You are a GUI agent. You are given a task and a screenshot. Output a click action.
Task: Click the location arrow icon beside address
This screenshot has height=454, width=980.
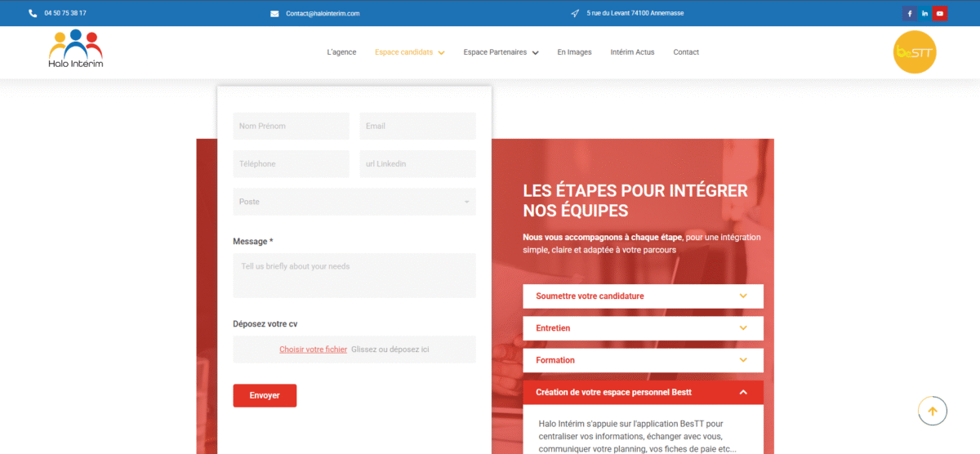tap(575, 13)
